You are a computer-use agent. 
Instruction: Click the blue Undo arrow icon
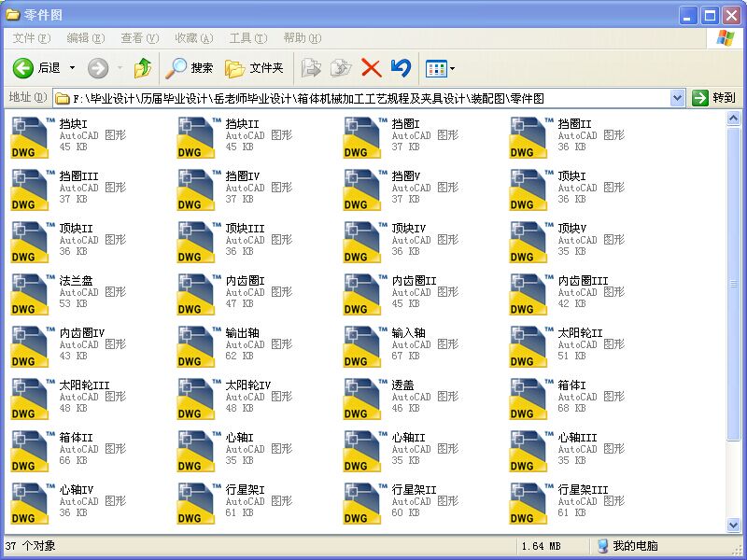click(401, 68)
